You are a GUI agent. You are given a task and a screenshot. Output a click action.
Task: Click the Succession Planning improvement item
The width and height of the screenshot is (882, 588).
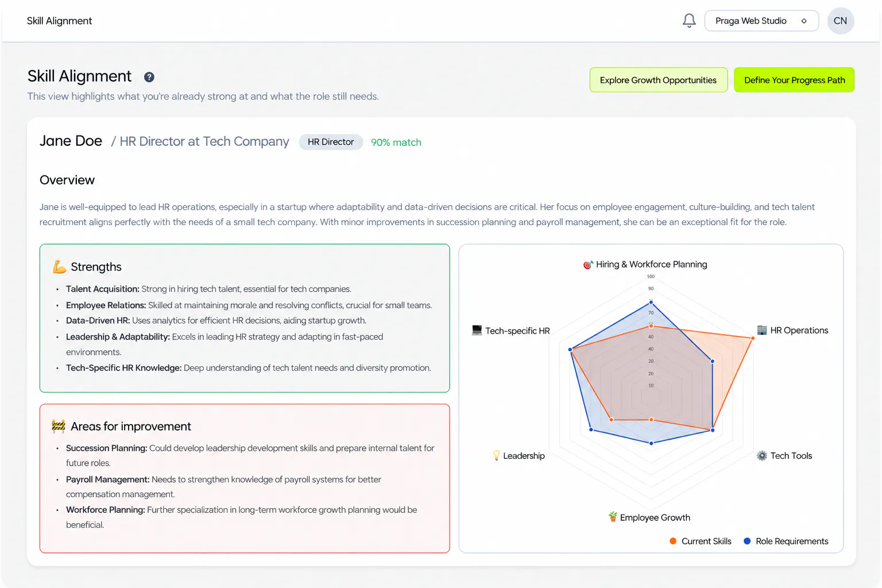(250, 455)
